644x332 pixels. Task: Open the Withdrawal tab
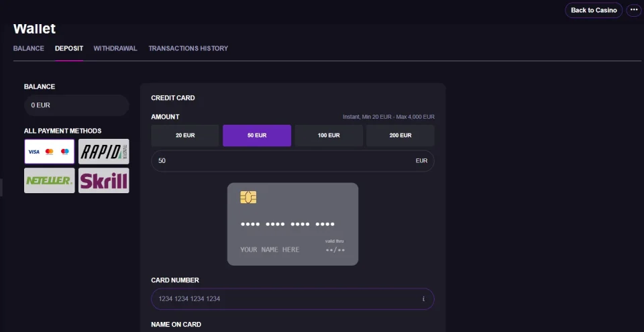115,48
